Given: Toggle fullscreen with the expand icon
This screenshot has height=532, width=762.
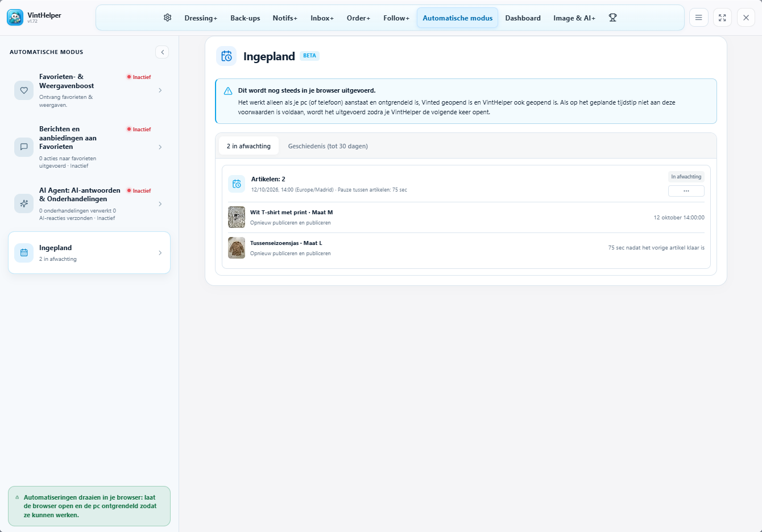Looking at the screenshot, I should (x=722, y=18).
